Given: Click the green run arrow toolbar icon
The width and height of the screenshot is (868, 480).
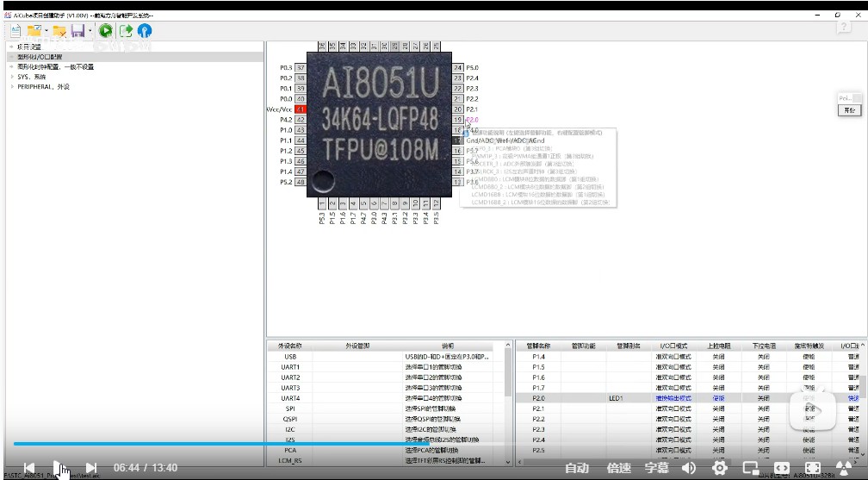Looking at the screenshot, I should tap(105, 31).
